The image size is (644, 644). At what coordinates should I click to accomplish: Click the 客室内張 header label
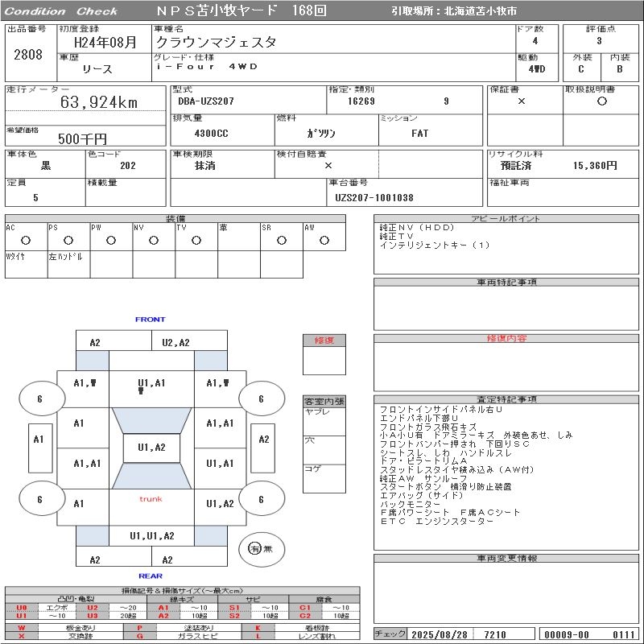324,401
